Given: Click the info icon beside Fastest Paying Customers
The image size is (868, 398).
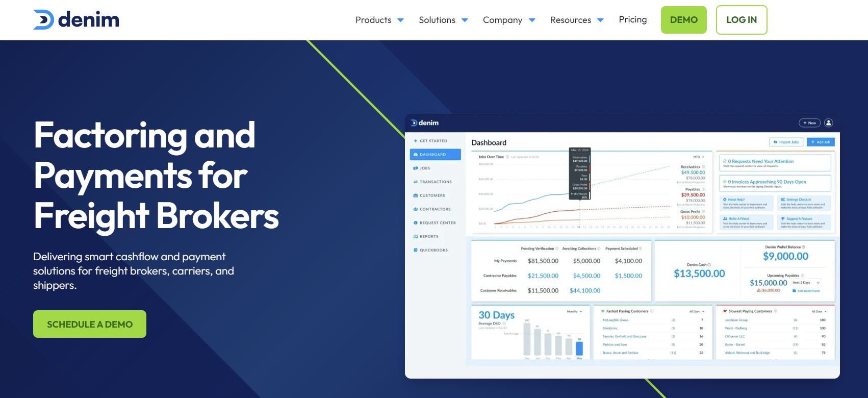Looking at the screenshot, I should pos(652,311).
